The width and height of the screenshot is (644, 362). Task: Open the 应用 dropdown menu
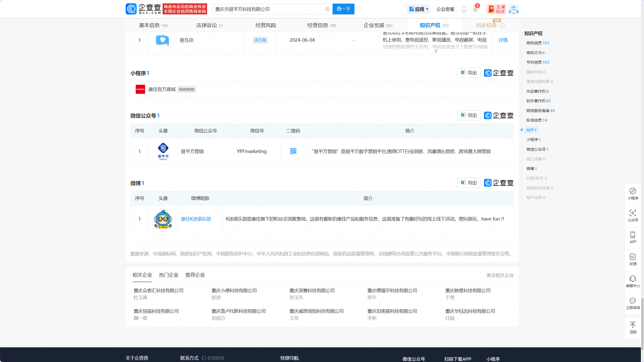[x=419, y=9]
